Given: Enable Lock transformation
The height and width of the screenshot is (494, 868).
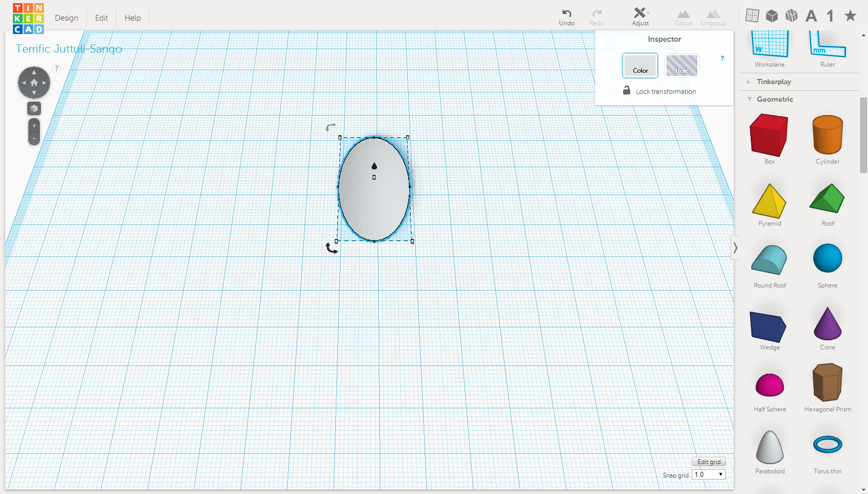Looking at the screenshot, I should point(627,90).
